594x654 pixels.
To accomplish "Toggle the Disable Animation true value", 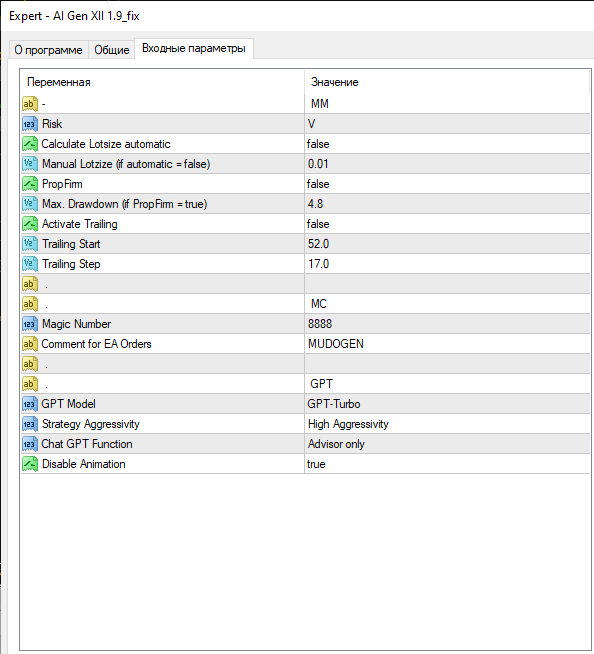I will 447,464.
